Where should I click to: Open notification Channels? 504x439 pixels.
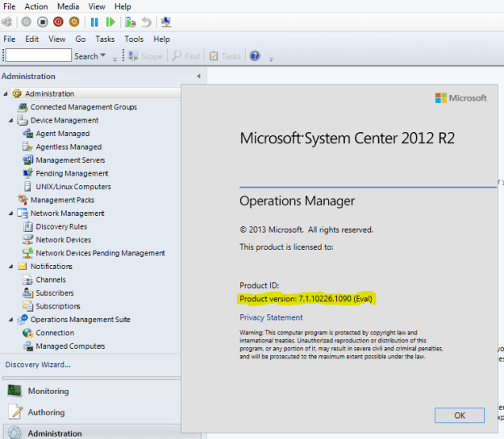coord(51,280)
